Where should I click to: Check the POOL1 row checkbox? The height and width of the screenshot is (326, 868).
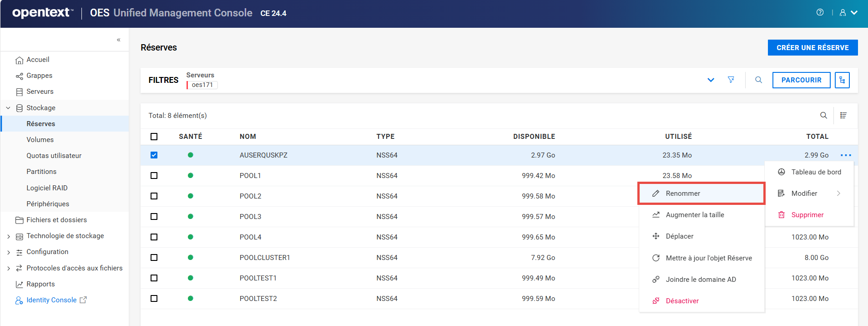pos(154,176)
